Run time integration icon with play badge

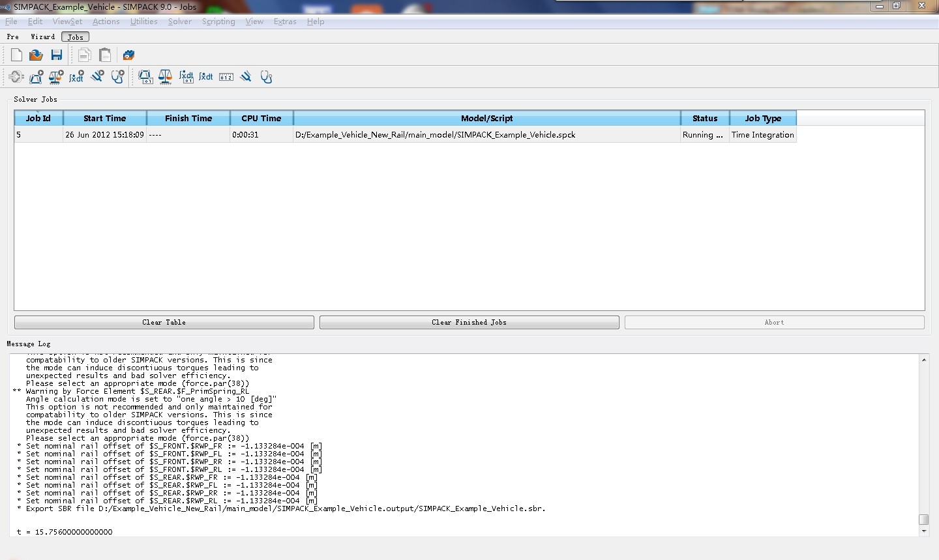pyautogui.click(x=76, y=77)
